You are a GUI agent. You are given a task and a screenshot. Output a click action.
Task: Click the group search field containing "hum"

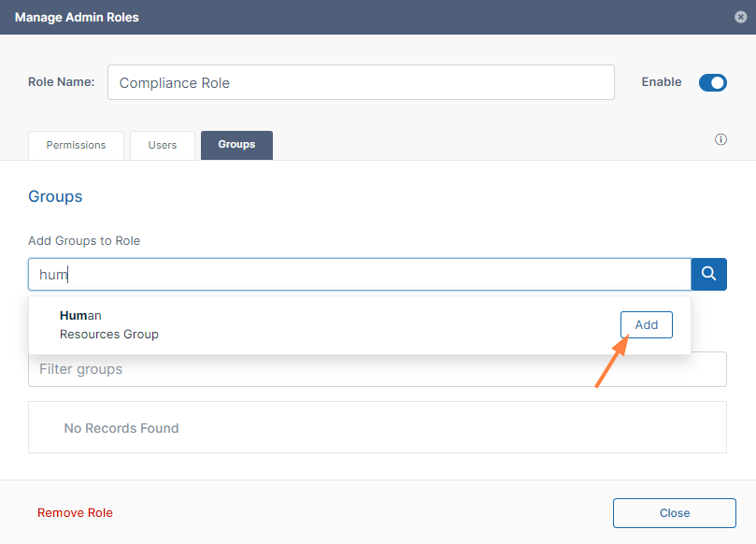[359, 275]
